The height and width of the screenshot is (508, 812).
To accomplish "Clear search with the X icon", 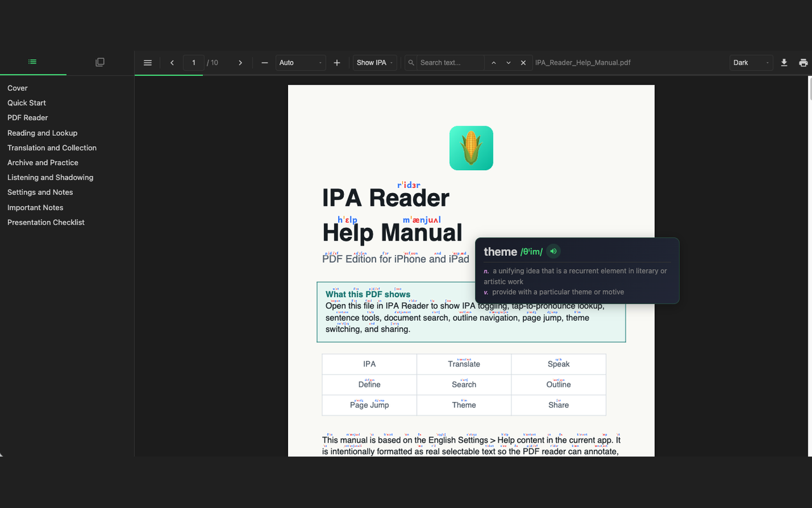I will tap(523, 63).
